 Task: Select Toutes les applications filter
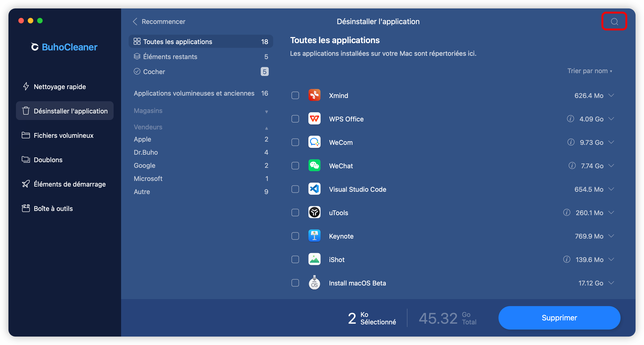[x=201, y=41]
